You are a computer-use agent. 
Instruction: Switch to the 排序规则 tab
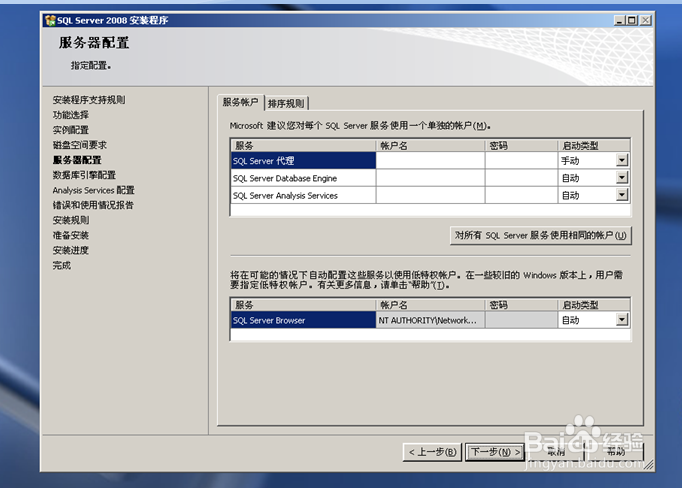tap(286, 104)
